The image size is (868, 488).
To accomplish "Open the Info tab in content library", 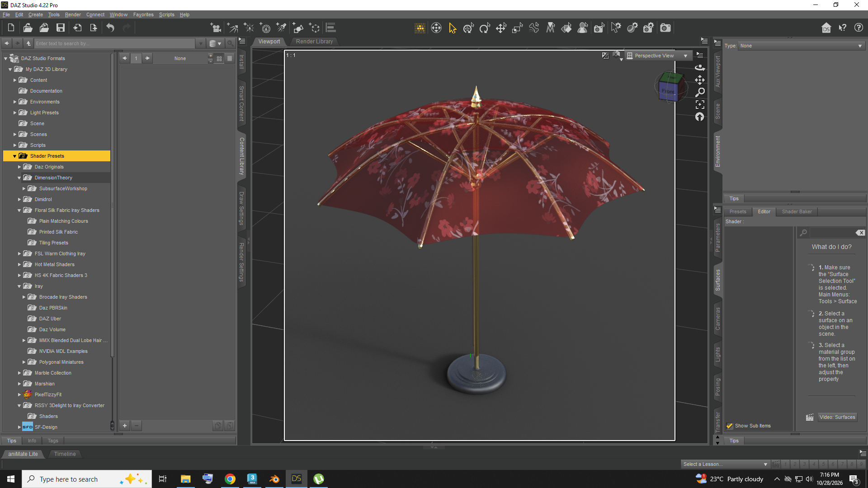I will pos(32,441).
